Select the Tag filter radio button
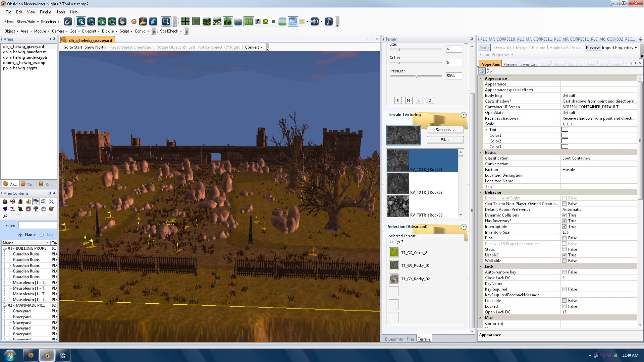This screenshot has width=644, height=362. [x=42, y=235]
